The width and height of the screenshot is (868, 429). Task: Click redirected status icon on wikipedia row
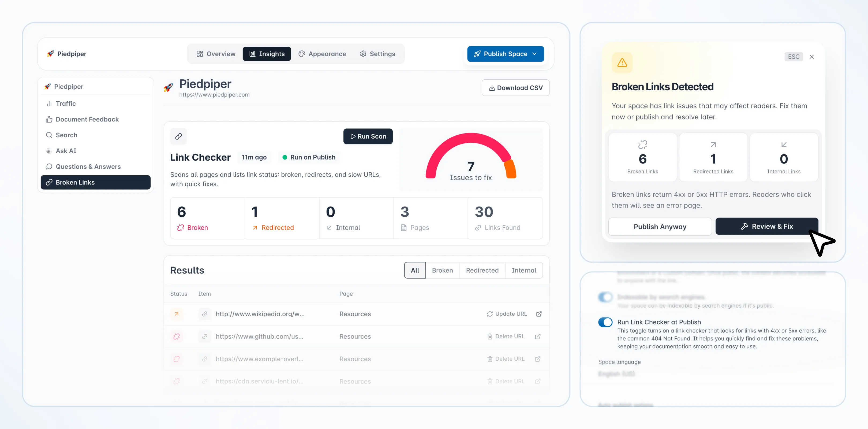tap(177, 314)
